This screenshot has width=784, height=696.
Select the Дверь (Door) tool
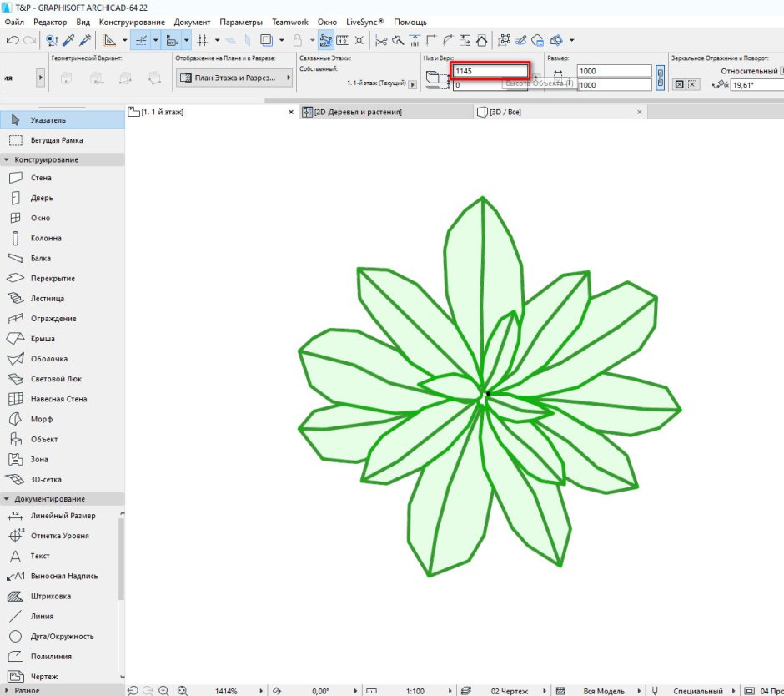point(42,198)
